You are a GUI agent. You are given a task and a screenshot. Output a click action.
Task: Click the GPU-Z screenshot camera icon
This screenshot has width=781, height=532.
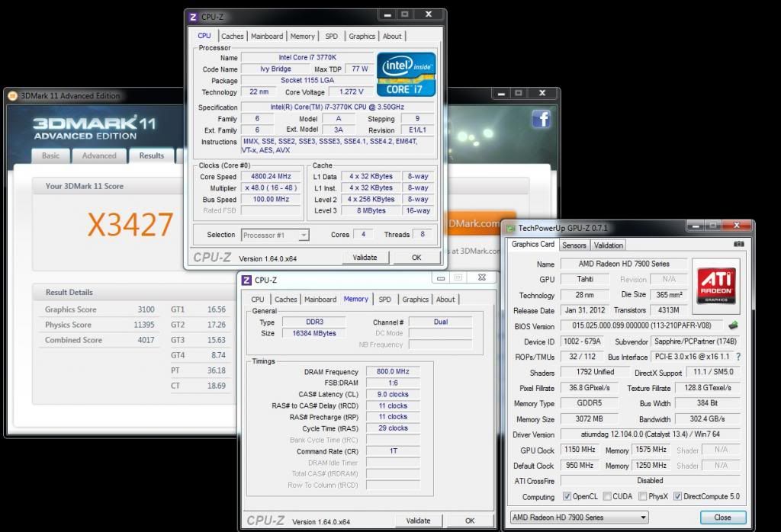pyautogui.click(x=738, y=245)
